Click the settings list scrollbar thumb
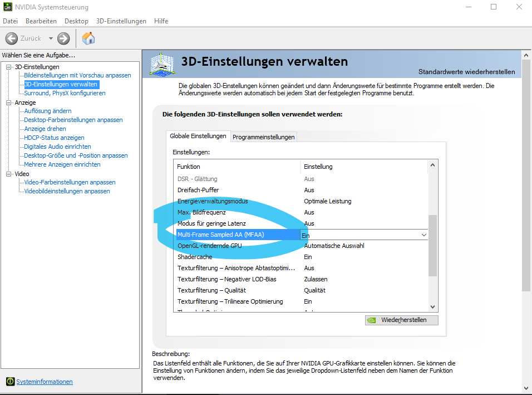This screenshot has height=395, width=532. tap(432, 246)
